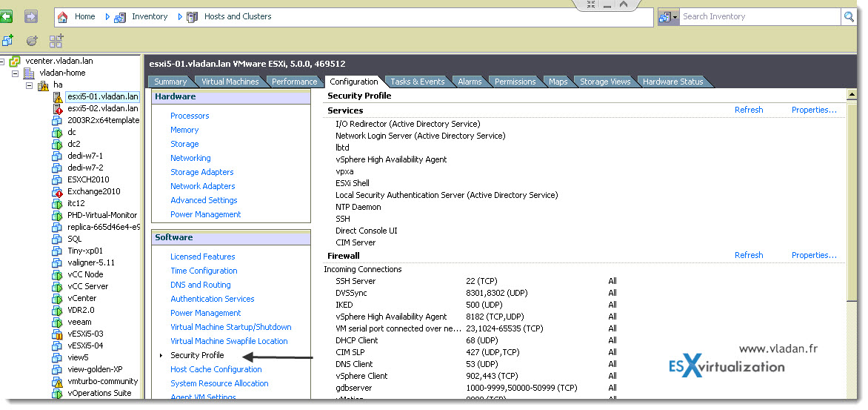Open the Performance tab
The image size is (868, 410).
click(295, 82)
